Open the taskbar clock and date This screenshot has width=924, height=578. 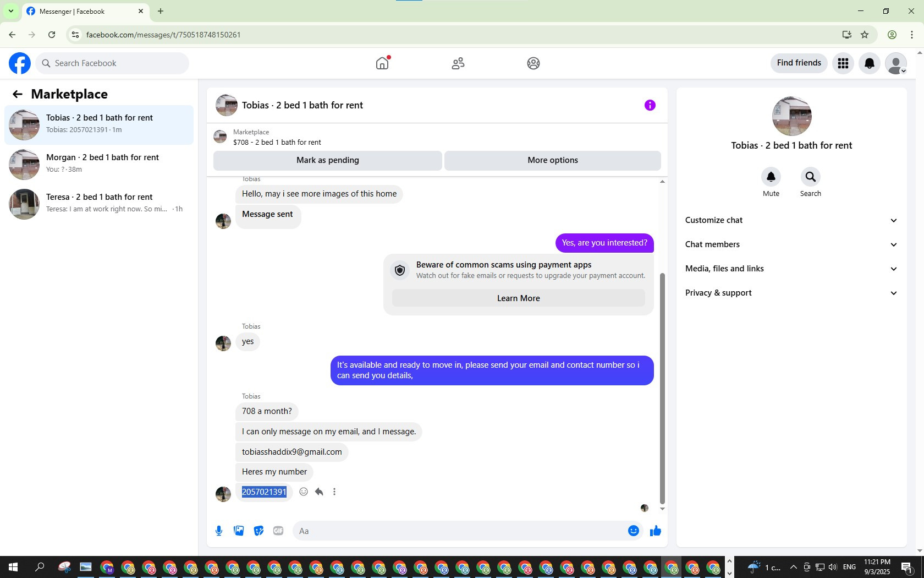(x=877, y=567)
